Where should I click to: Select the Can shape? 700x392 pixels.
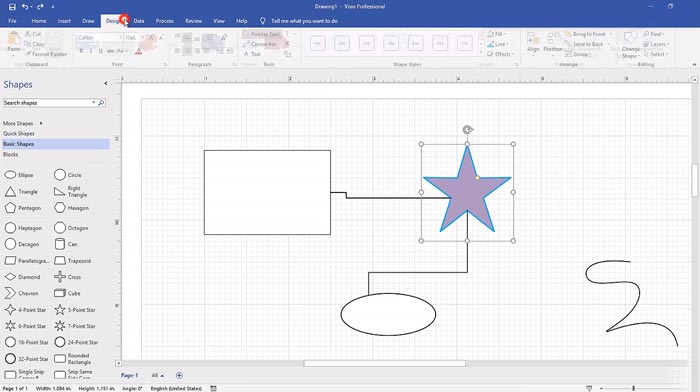coord(66,244)
